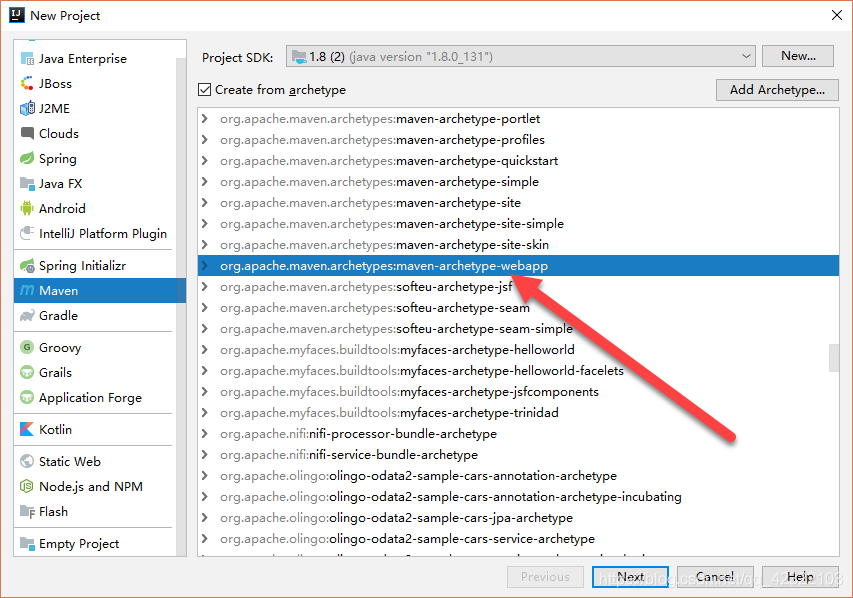
Task: Click the archetype list vertical scrollbar thumb
Action: point(833,357)
